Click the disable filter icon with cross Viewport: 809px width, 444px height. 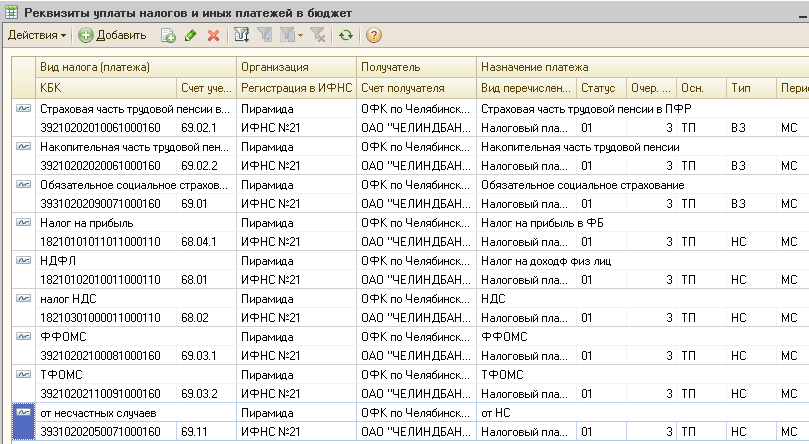point(318,35)
